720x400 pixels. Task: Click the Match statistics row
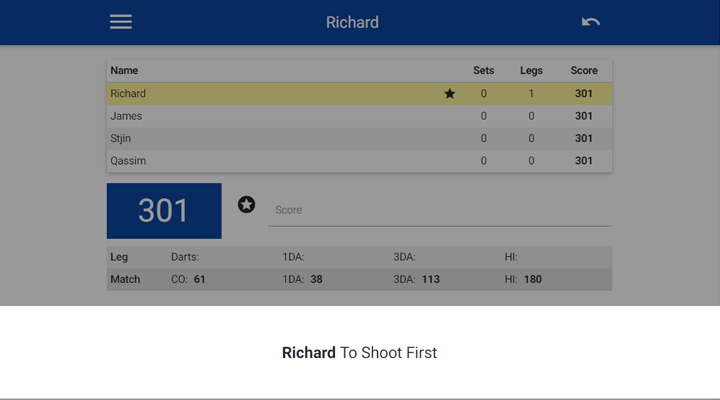[360, 279]
